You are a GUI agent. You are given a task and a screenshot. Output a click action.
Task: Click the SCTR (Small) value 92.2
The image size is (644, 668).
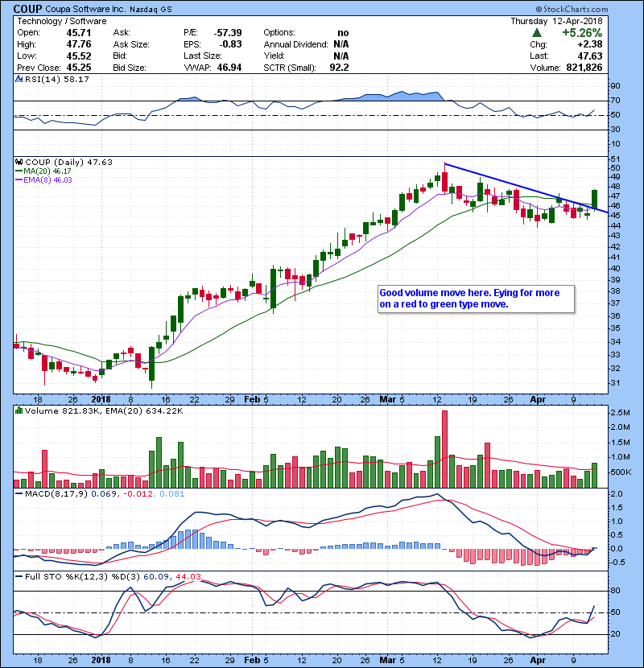(339, 68)
